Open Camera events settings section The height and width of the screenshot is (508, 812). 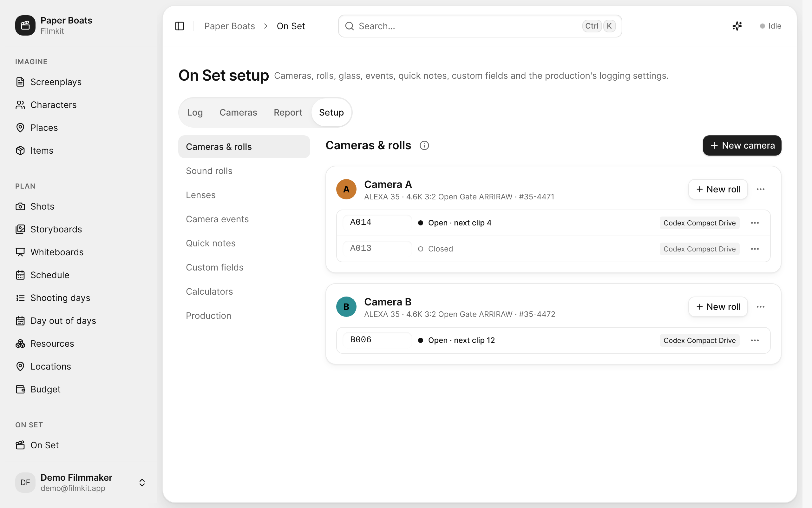tap(244, 219)
